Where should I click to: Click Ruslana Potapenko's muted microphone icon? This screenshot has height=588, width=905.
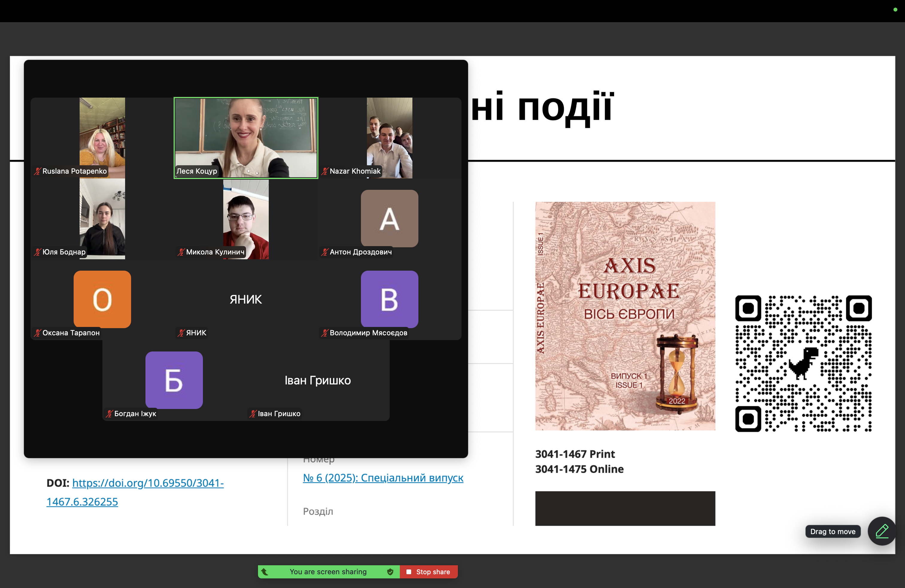click(37, 171)
